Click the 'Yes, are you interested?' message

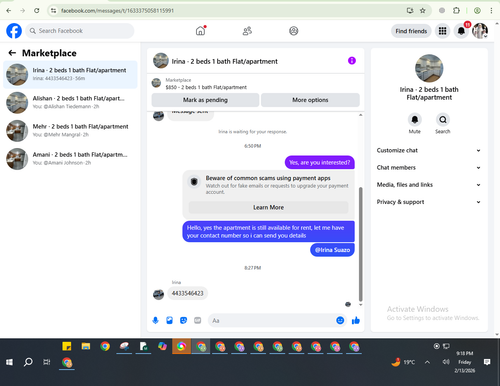pos(320,162)
